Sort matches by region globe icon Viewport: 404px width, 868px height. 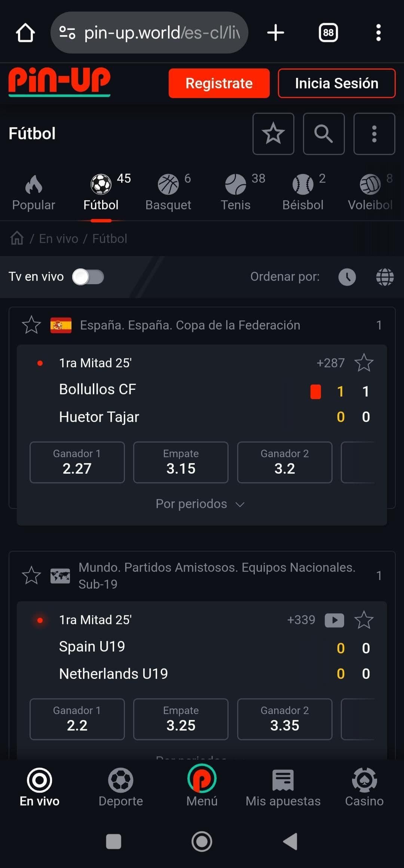385,277
